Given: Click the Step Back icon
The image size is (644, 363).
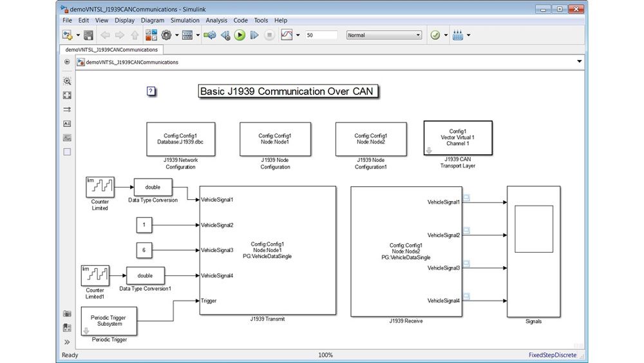Looking at the screenshot, I should pos(225,35).
